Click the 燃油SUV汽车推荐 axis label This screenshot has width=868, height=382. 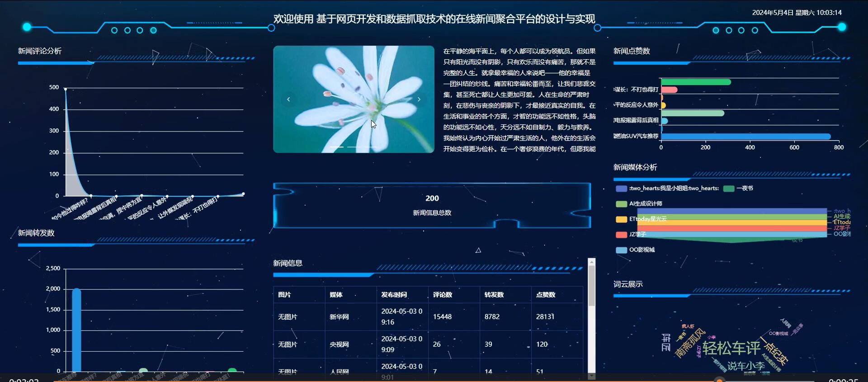[636, 136]
